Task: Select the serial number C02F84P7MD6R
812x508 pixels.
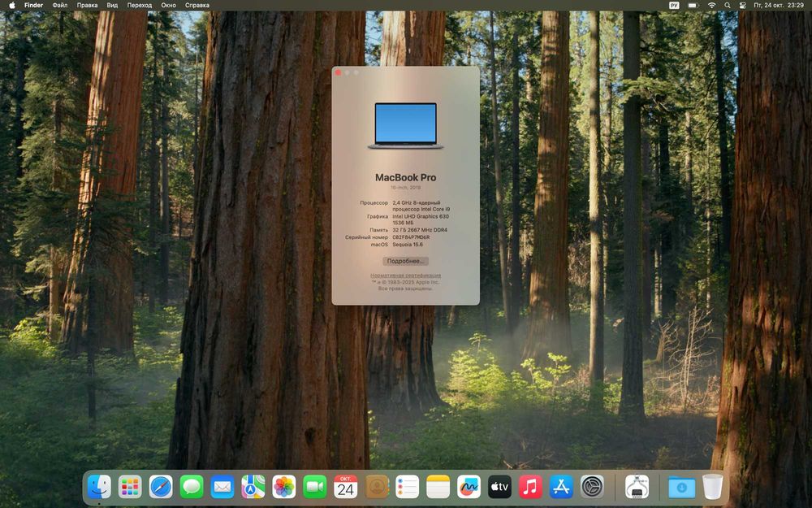Action: coord(411,237)
